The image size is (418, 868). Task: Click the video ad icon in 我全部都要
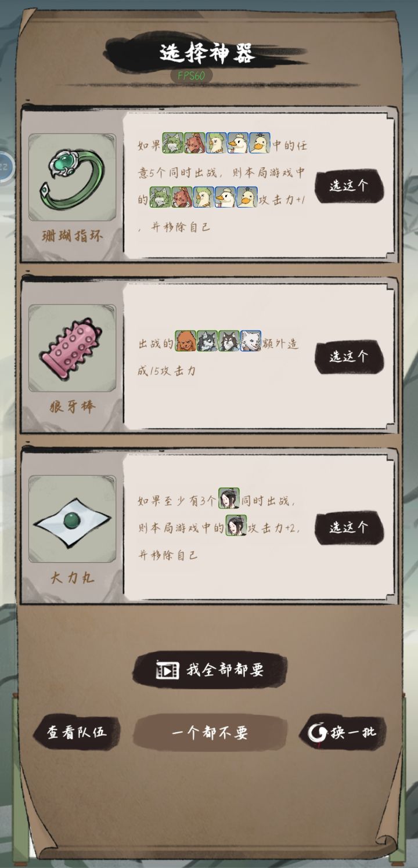click(167, 671)
